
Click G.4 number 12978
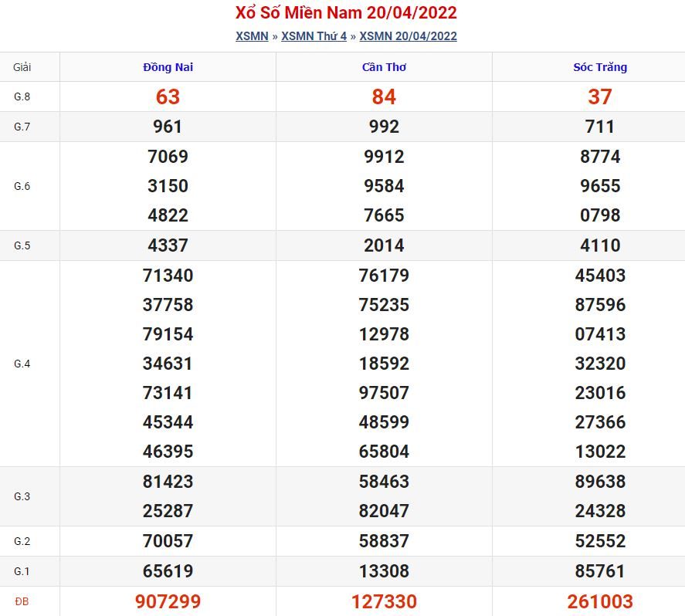(384, 334)
